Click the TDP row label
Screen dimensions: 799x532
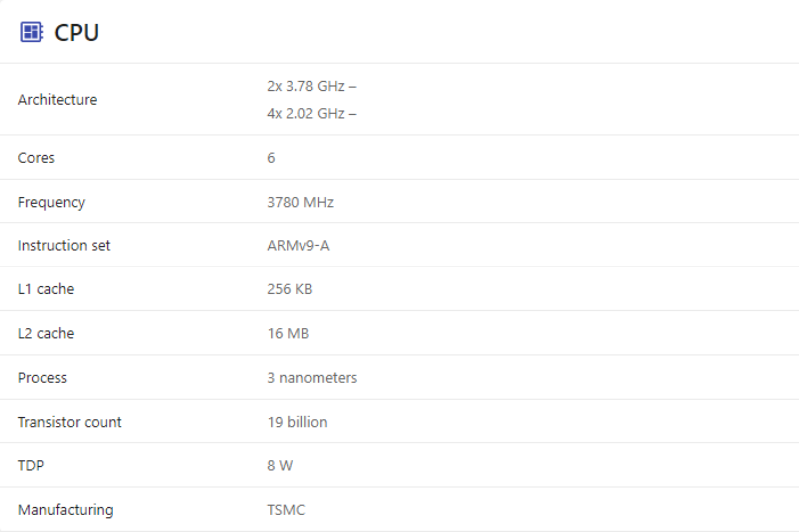point(30,465)
